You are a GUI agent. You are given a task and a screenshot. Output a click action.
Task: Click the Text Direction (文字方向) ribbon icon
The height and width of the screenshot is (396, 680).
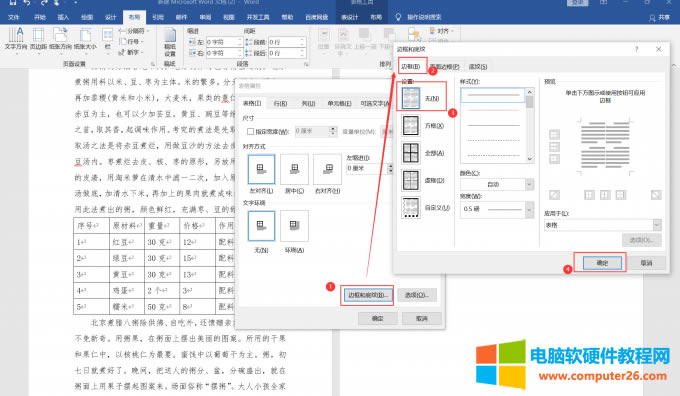(16, 38)
